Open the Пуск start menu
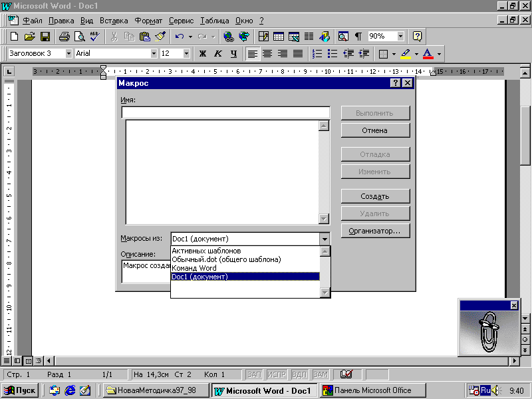The height and width of the screenshot is (399, 532). [20, 390]
